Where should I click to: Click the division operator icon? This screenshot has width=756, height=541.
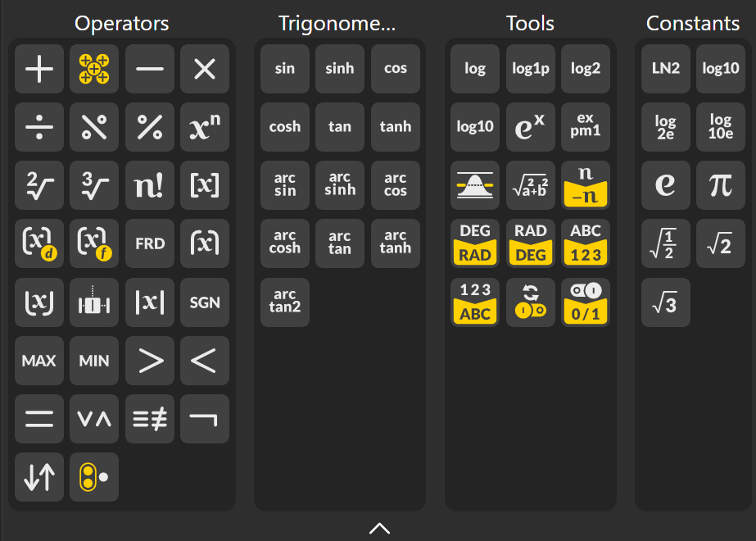point(39,127)
